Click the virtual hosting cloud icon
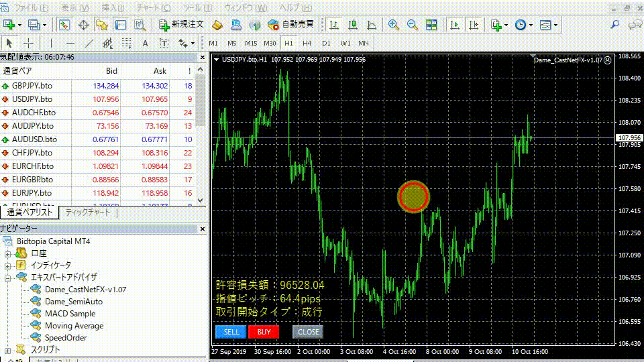Screen dimensions: 644x362 (x=235, y=25)
